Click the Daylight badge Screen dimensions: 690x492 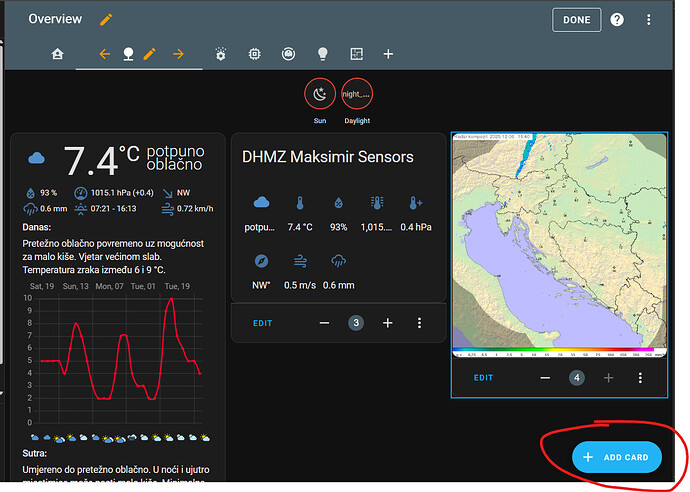tap(357, 94)
